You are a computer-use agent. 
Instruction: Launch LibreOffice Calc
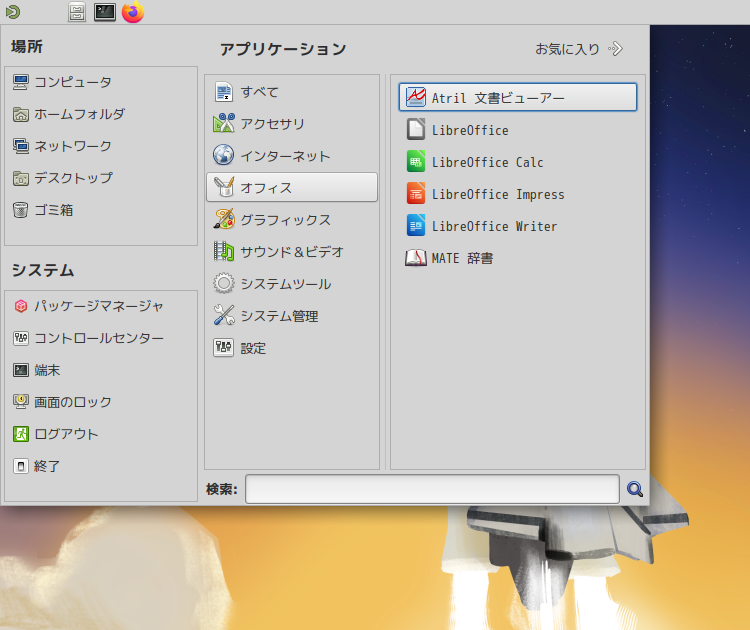tap(518, 162)
